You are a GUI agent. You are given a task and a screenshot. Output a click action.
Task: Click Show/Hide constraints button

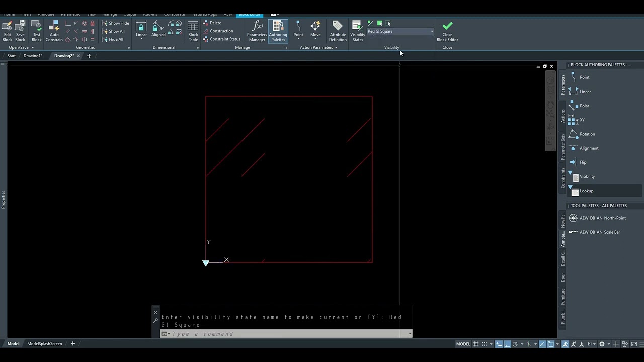pos(116,23)
